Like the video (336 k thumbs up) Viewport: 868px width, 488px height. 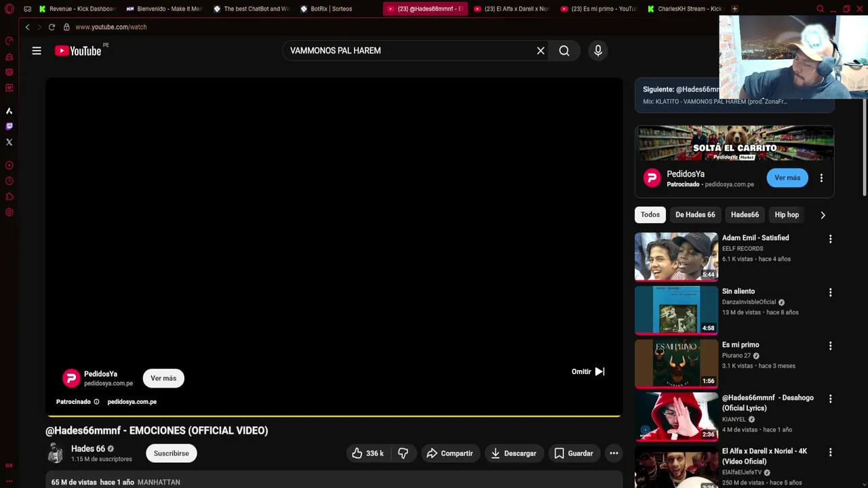367,453
